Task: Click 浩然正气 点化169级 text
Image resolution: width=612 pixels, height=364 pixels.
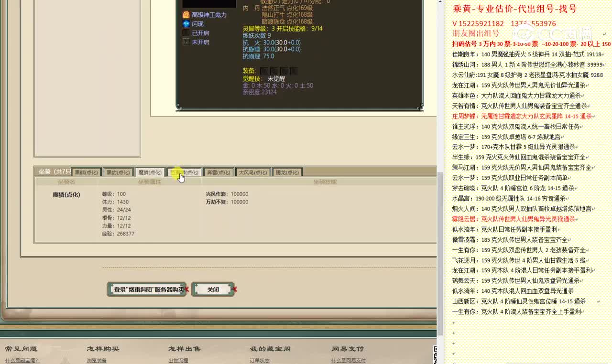Action: pyautogui.click(x=287, y=8)
